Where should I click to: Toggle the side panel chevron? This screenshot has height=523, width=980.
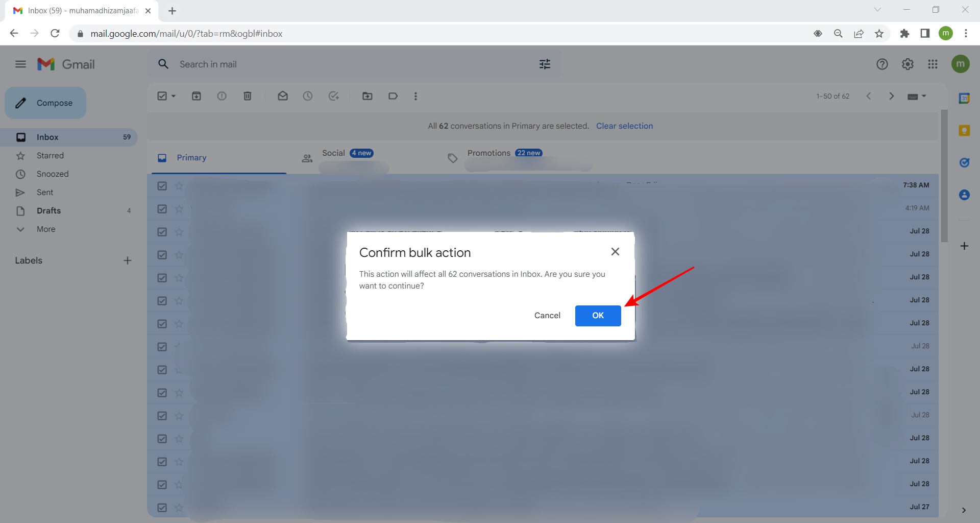click(964, 510)
